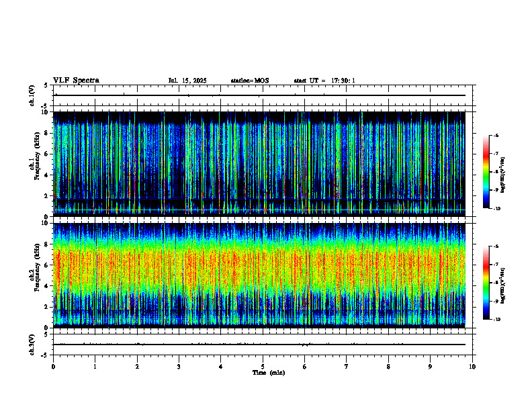Click the time-axis tick label "3"

point(179,367)
